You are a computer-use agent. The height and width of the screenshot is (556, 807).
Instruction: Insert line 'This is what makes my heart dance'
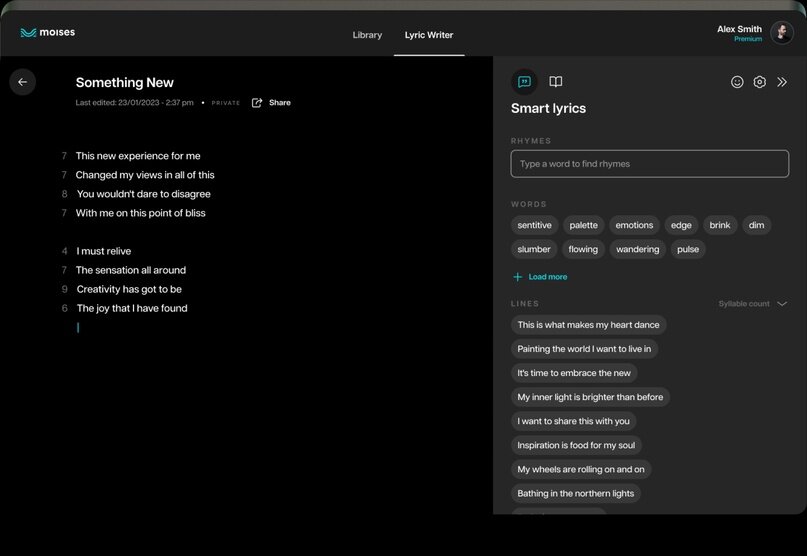[588, 325]
